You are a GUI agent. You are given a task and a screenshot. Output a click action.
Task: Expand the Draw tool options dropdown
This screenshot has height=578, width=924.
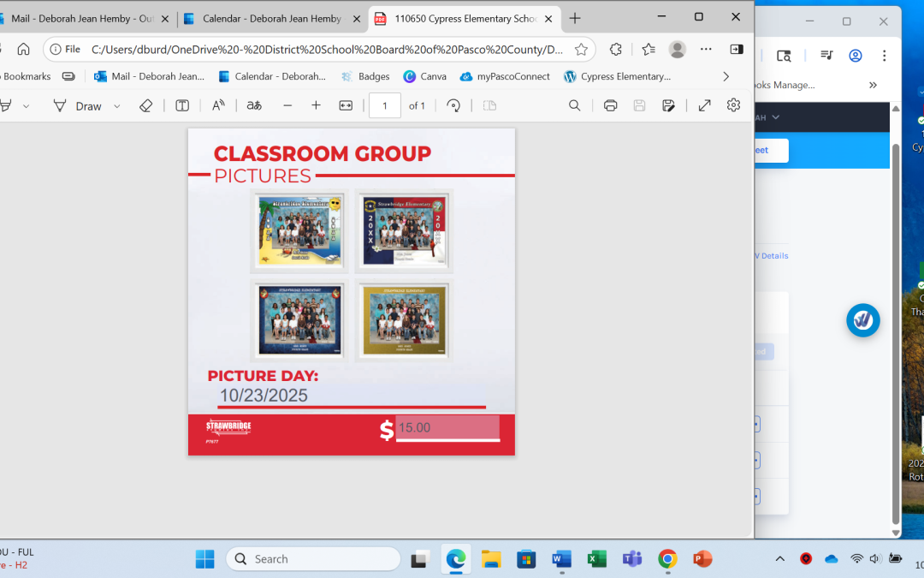[x=117, y=106]
